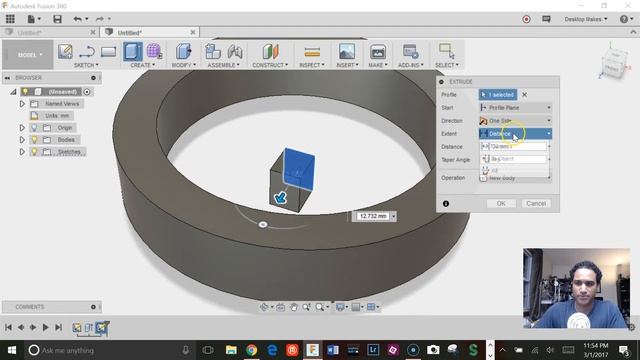Open the Display Settings monitor icon

click(x=340, y=307)
